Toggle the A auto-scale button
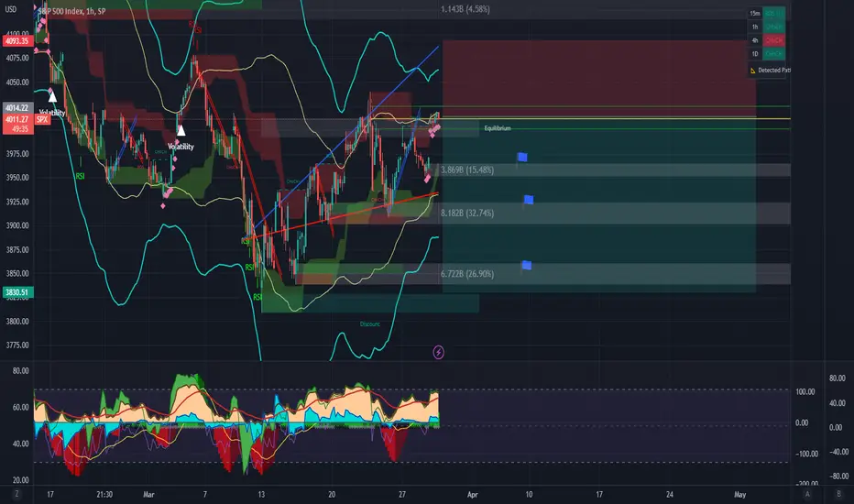The width and height of the screenshot is (854, 504). coord(807,494)
